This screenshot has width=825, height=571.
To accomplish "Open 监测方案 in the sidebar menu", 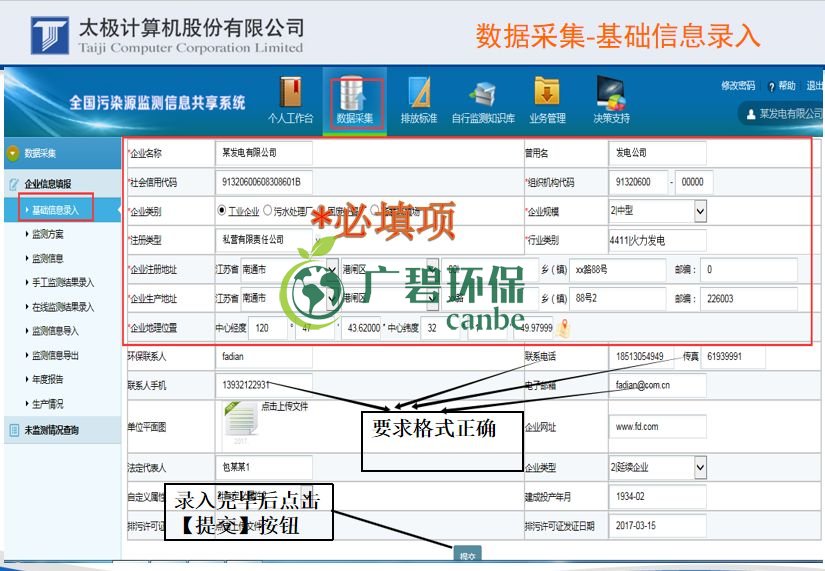I will tap(48, 234).
